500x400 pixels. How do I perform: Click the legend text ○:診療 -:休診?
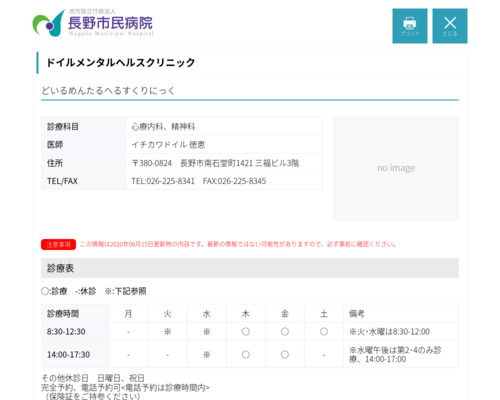(x=69, y=291)
